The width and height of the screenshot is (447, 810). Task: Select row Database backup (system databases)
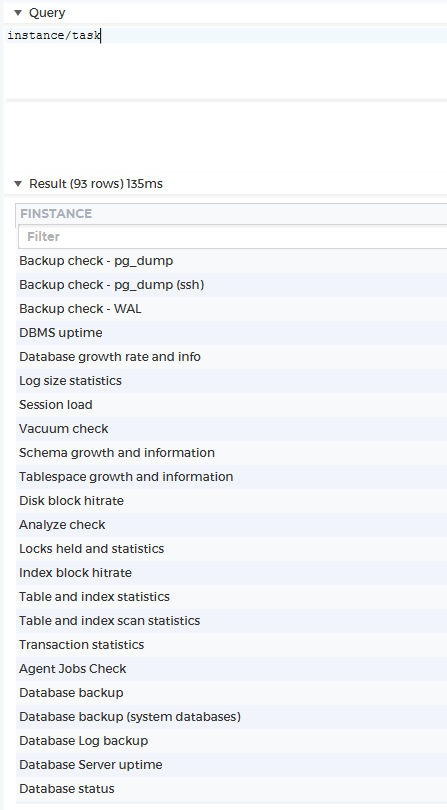pos(232,717)
